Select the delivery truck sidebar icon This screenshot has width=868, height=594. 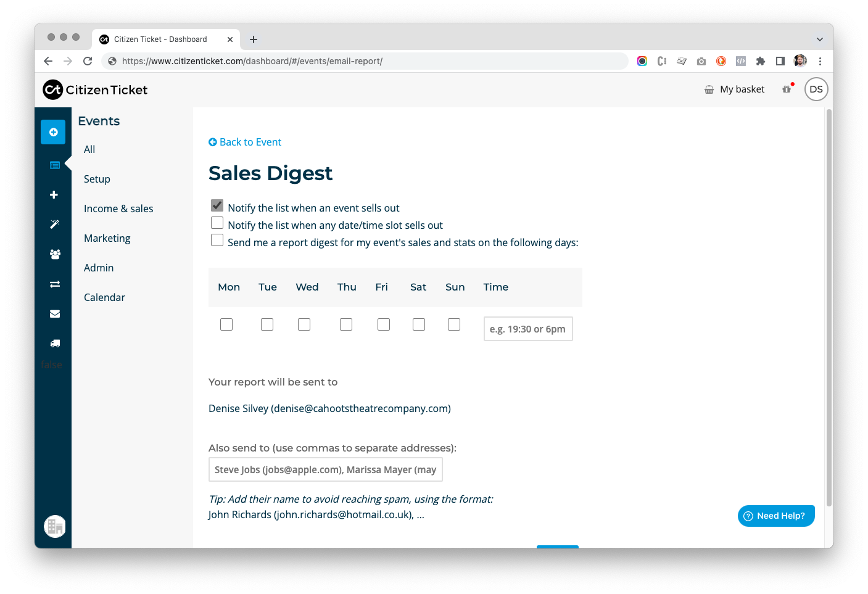pyautogui.click(x=55, y=344)
